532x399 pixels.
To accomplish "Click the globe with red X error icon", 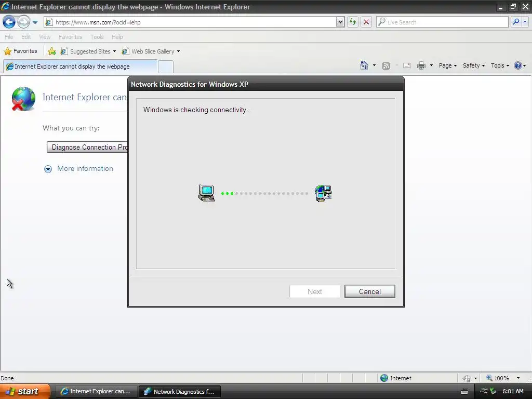I will [x=23, y=99].
